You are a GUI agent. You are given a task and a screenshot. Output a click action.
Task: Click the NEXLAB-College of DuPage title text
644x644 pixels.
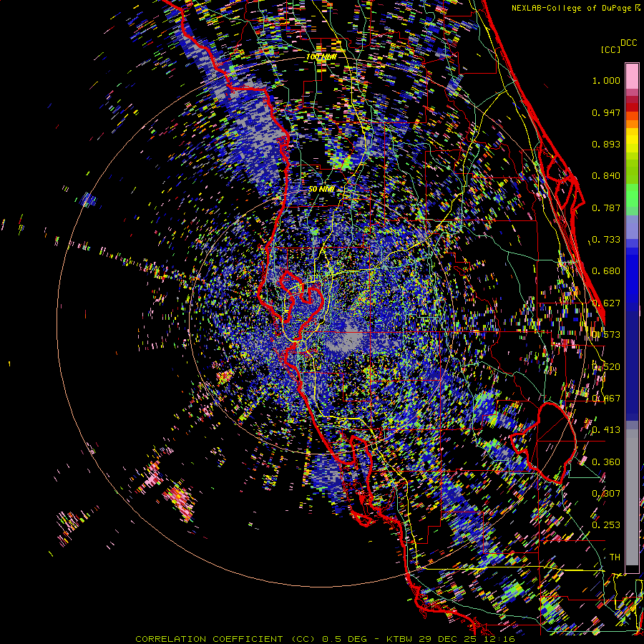pos(575,8)
